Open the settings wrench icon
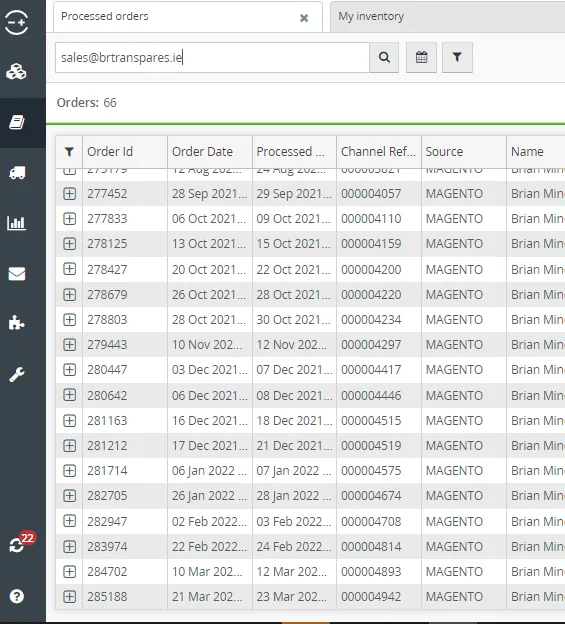Screen dimensions: 565x624 point(17,374)
